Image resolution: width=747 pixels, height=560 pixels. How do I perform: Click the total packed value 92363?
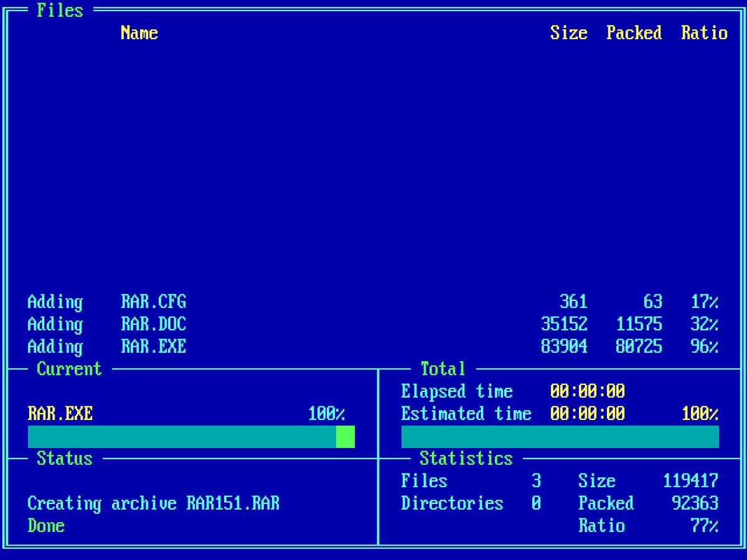tap(695, 503)
